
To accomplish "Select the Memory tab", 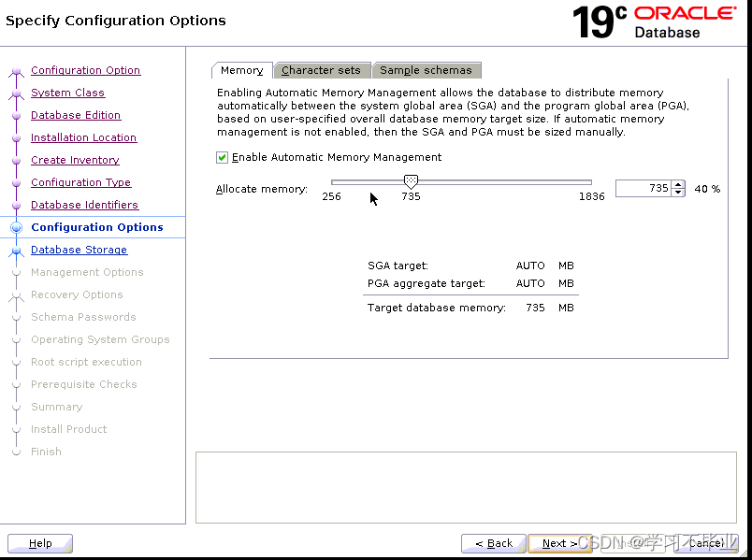I will click(x=241, y=70).
